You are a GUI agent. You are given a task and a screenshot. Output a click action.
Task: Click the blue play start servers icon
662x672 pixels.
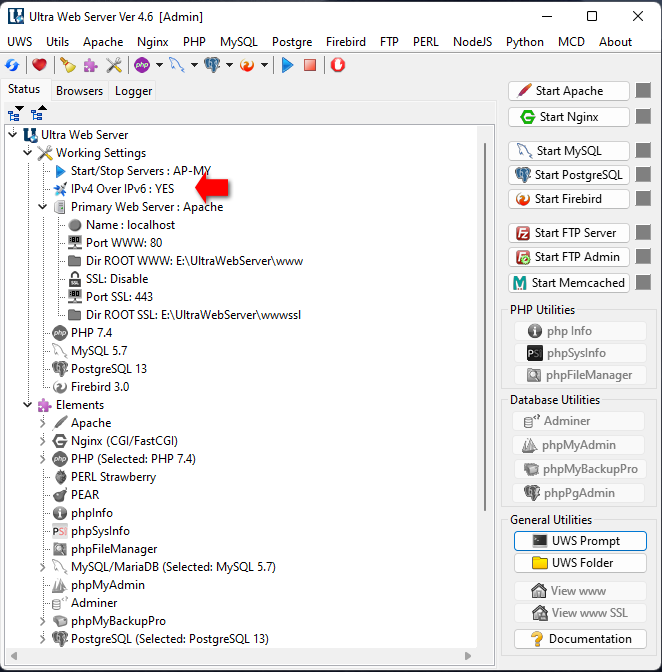click(x=287, y=65)
